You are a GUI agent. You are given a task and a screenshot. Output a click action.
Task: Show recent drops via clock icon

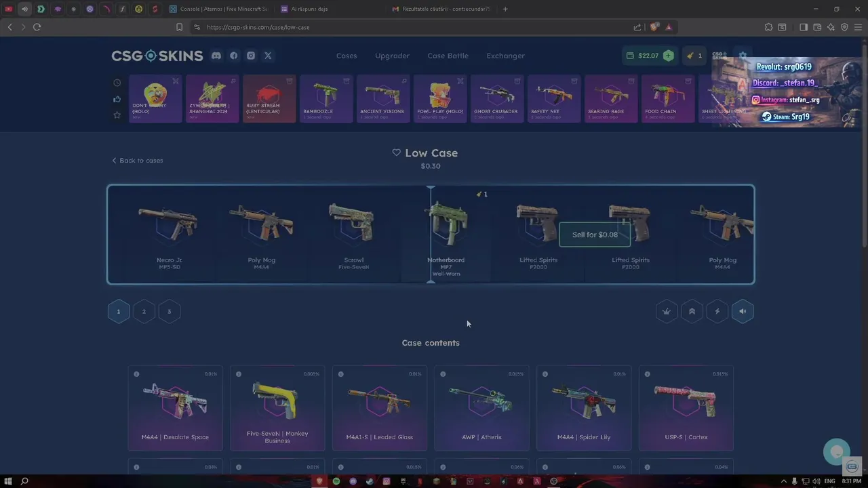click(x=117, y=83)
